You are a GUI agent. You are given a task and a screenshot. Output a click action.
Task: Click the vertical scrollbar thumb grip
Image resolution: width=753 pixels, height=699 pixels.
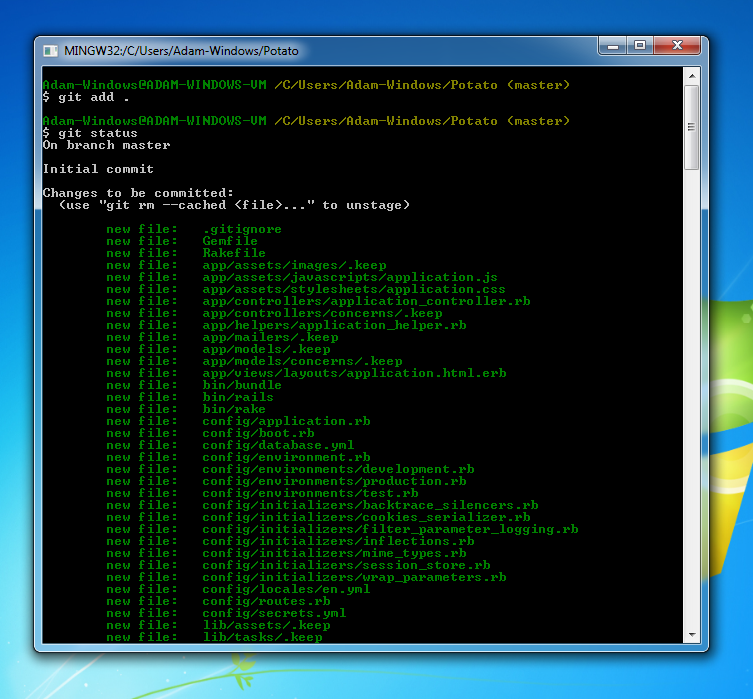tap(692, 127)
